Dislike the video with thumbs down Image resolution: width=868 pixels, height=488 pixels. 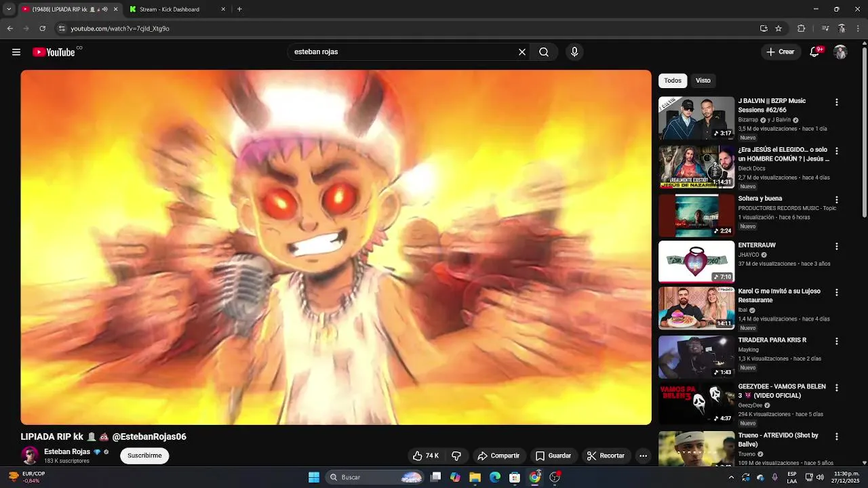(456, 456)
